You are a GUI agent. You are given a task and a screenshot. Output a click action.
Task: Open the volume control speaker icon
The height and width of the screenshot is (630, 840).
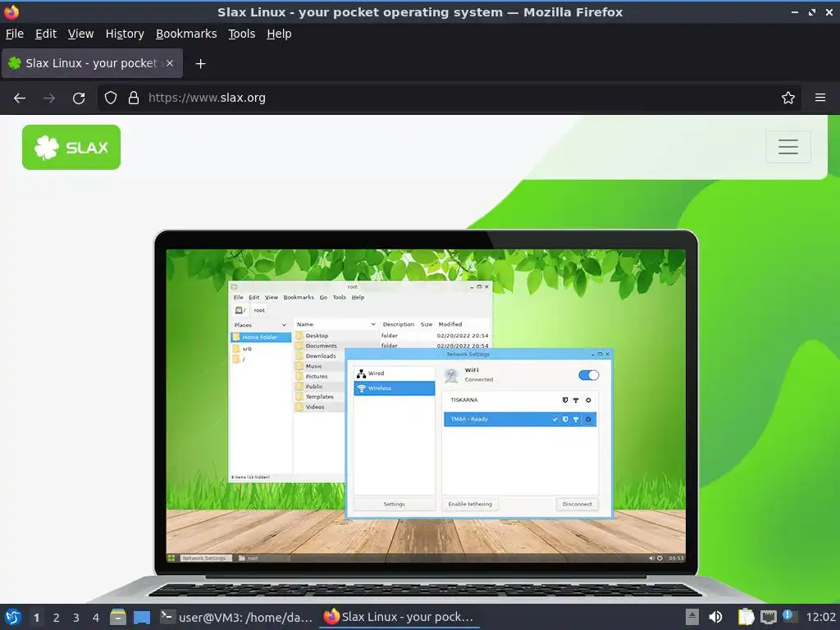(x=715, y=617)
